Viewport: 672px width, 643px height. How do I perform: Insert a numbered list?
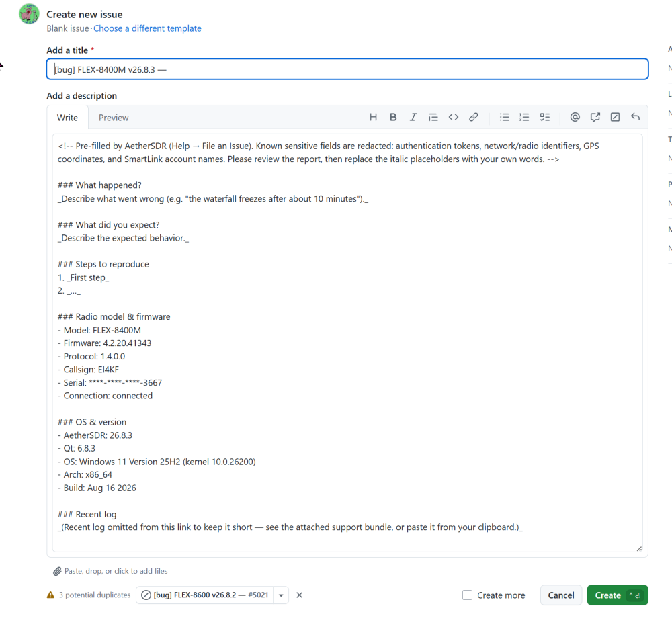524,117
